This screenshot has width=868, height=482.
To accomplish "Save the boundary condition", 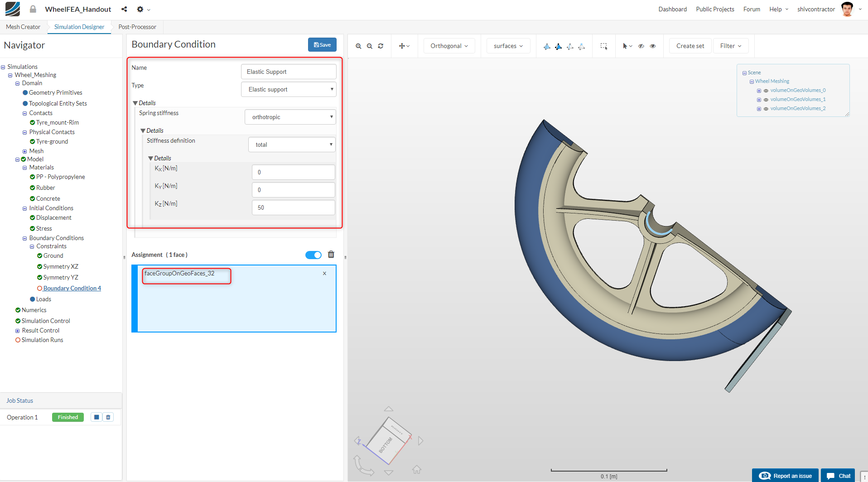I will point(322,45).
